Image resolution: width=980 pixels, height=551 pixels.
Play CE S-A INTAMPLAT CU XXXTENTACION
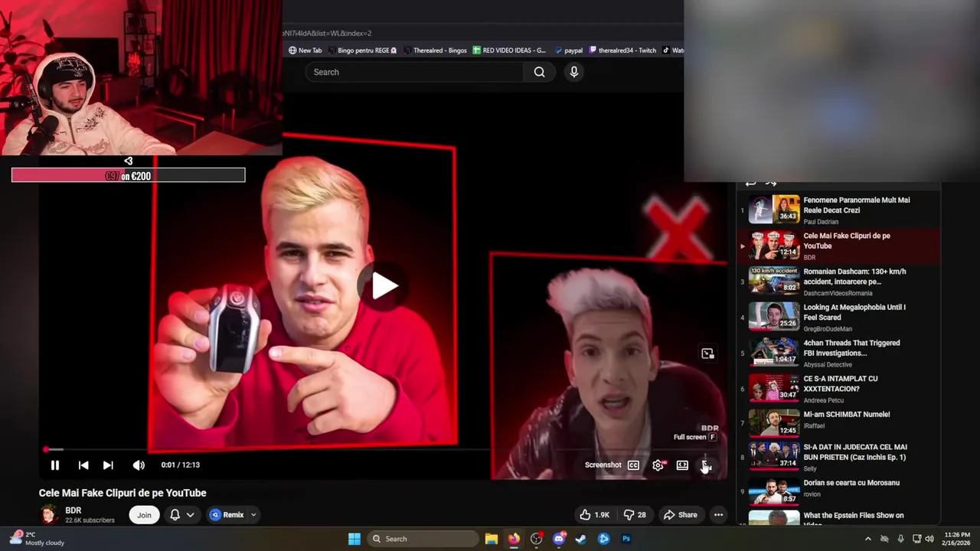(839, 388)
